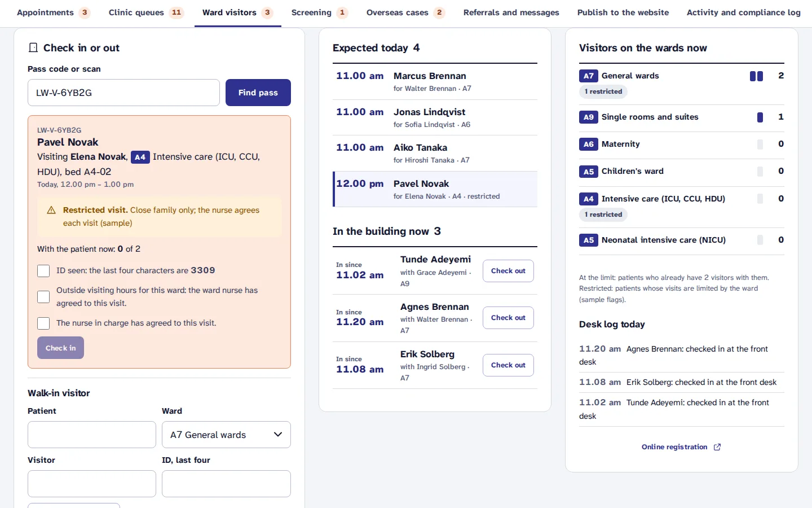
Task: Check out Erik Solberg
Action: (508, 365)
